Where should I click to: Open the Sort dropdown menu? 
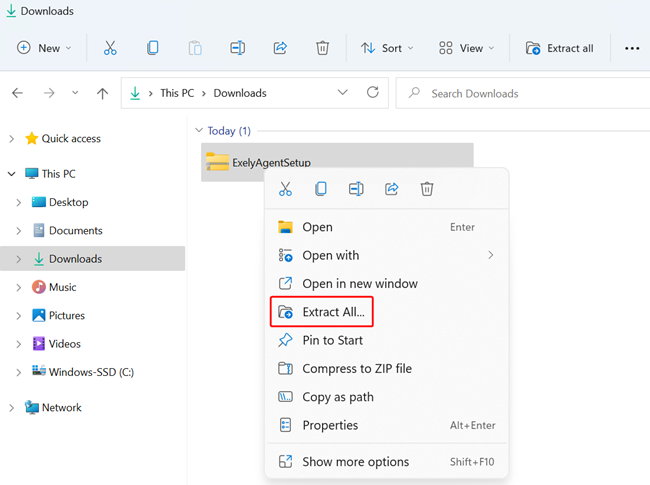coord(384,48)
